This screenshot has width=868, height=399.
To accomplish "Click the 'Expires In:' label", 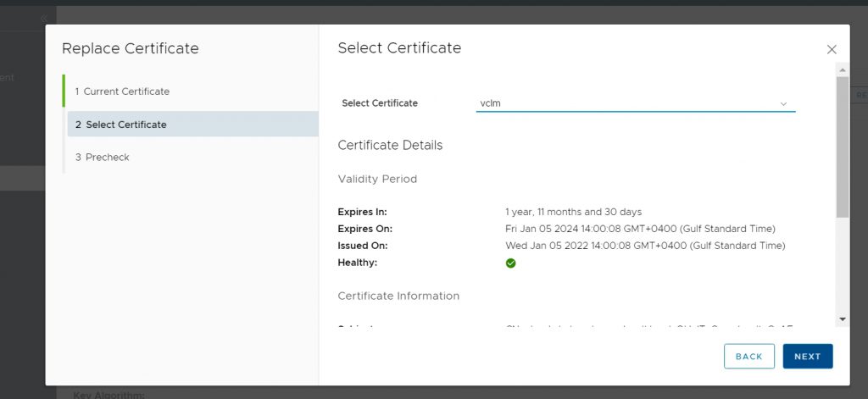I will tap(363, 212).
